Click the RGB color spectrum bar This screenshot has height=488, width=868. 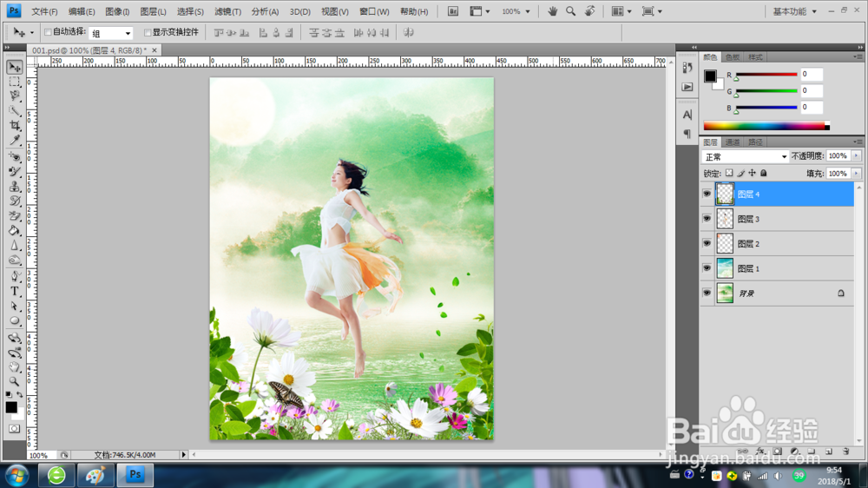click(766, 126)
